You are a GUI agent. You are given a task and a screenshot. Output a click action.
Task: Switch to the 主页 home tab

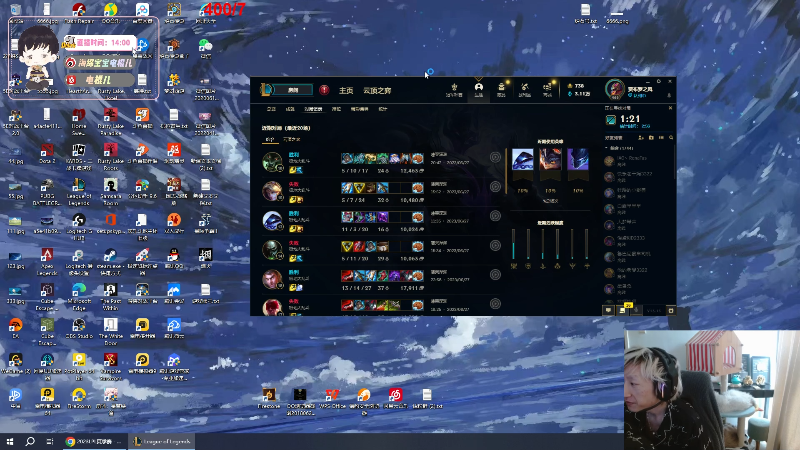[x=346, y=90]
